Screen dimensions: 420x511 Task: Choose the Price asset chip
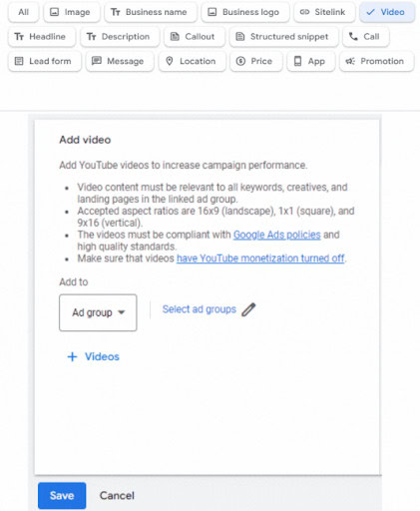point(256,61)
